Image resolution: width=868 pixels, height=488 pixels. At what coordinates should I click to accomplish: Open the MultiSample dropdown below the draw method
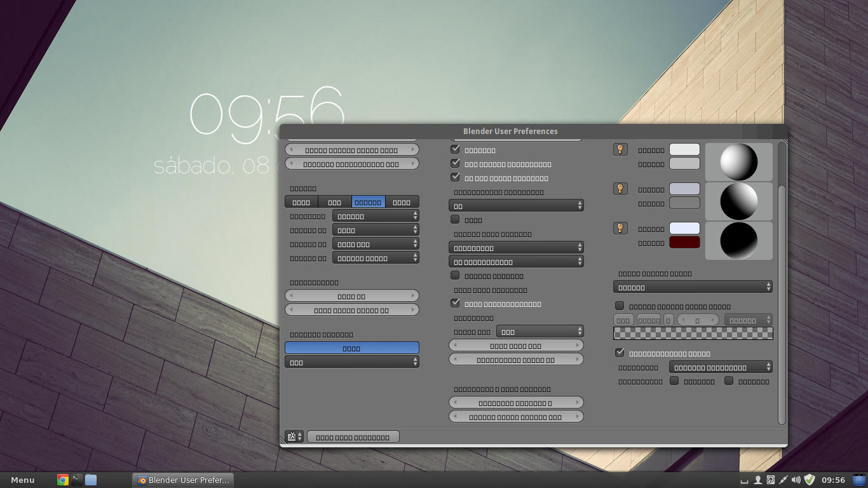click(516, 262)
